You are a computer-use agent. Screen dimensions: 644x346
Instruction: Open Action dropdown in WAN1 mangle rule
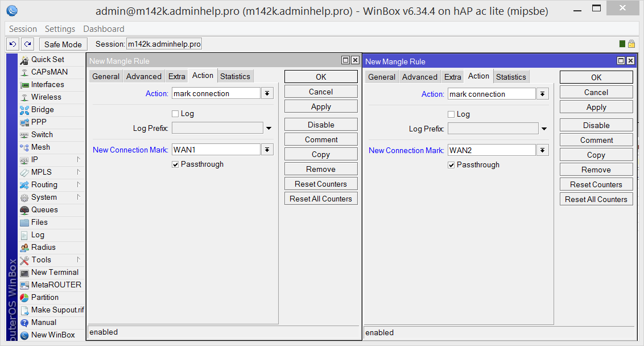click(x=267, y=93)
